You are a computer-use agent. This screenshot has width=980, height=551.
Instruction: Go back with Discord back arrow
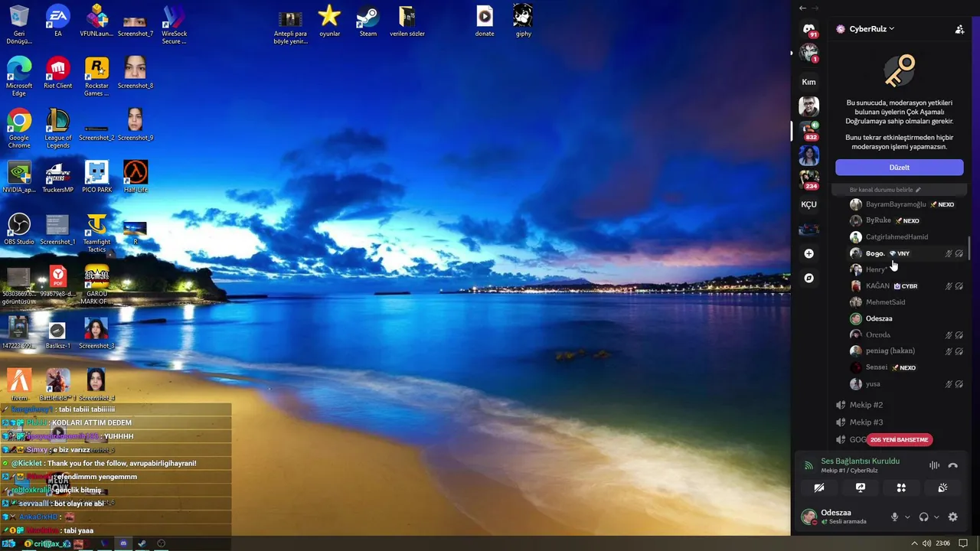[802, 8]
